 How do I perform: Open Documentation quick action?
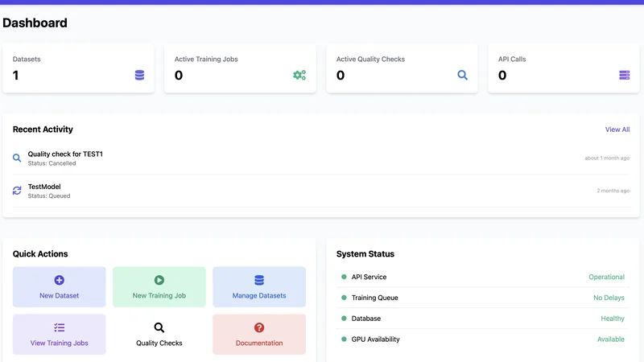point(259,335)
